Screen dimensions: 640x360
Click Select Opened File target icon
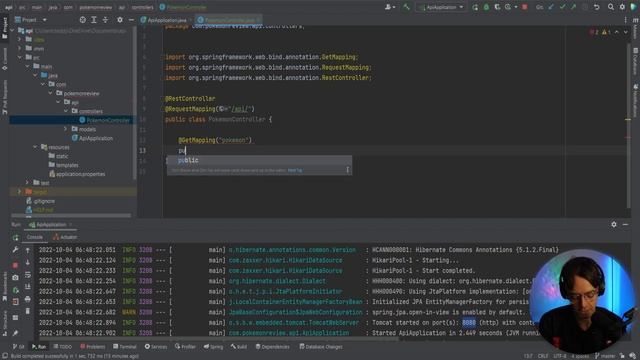[x=82, y=20]
